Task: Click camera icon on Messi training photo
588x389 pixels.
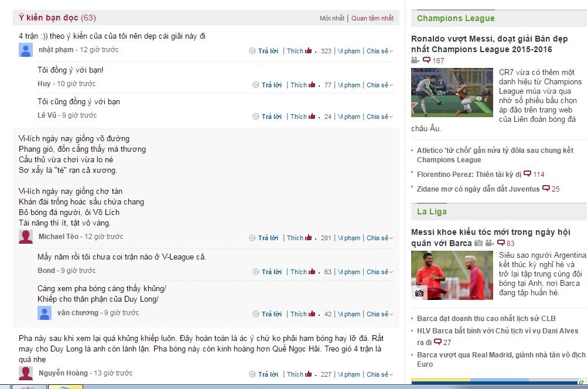Action: coord(419,293)
